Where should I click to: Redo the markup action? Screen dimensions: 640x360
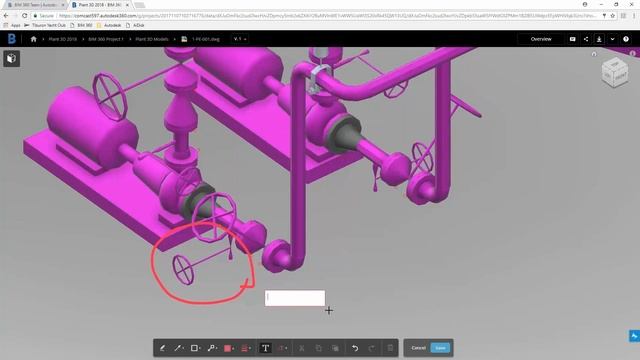[371, 348]
